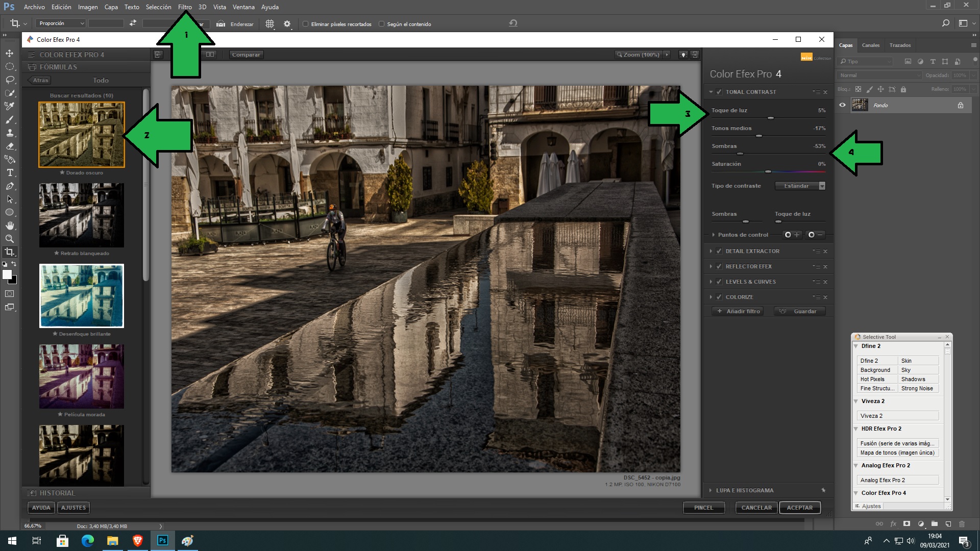This screenshot has height=551, width=980.
Task: Collapse the Tonal Contrast filter section
Action: (710, 92)
